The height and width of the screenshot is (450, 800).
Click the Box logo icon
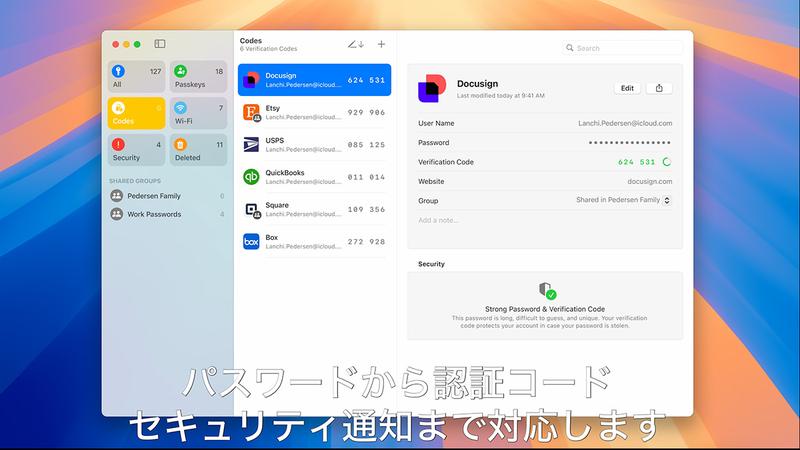coord(251,241)
